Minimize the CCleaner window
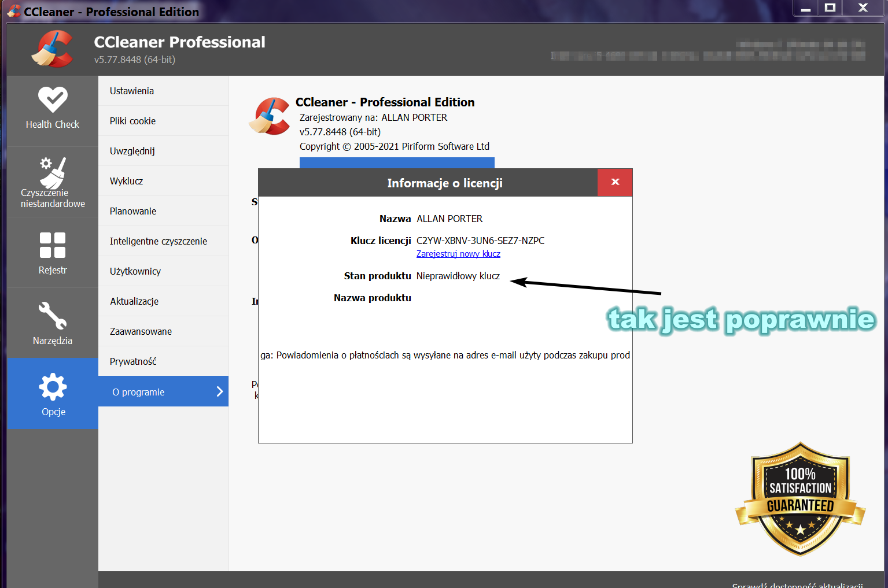 pos(806,8)
